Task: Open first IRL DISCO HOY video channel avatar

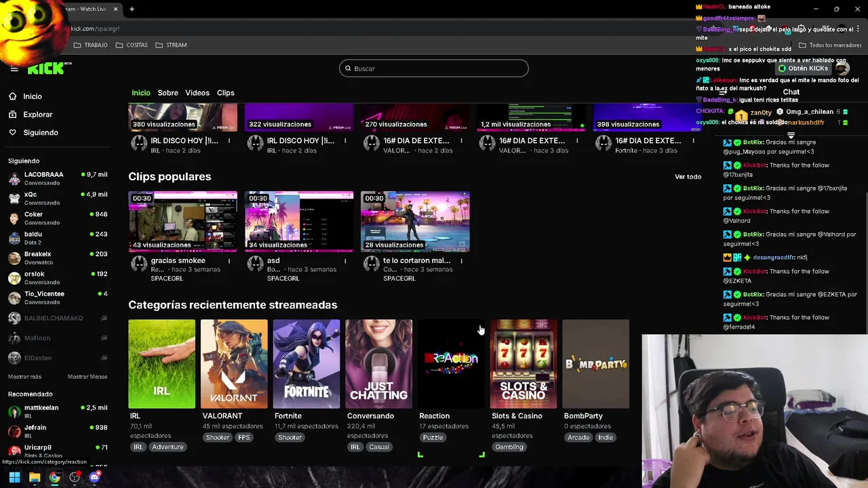Action: coord(139,143)
